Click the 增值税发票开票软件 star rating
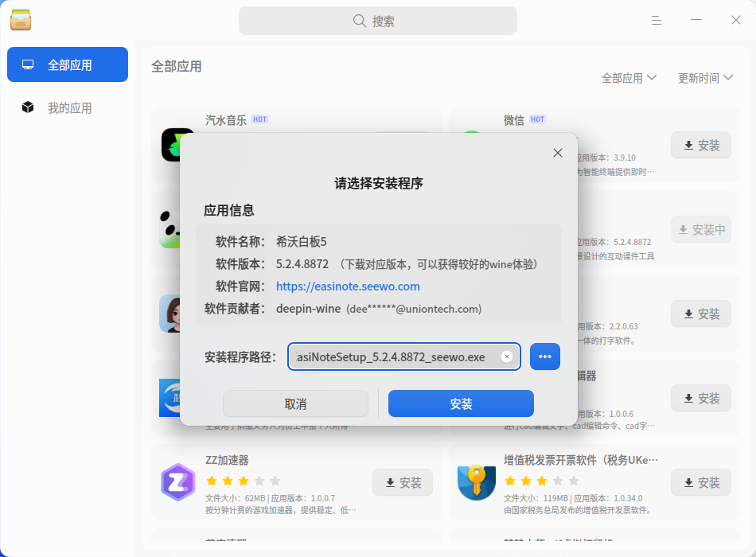 pyautogui.click(x=542, y=481)
